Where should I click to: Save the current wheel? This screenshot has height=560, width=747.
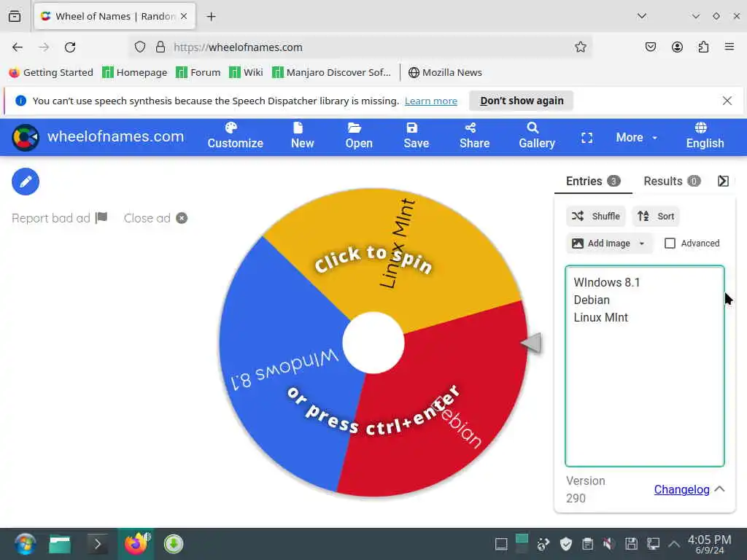click(x=416, y=136)
